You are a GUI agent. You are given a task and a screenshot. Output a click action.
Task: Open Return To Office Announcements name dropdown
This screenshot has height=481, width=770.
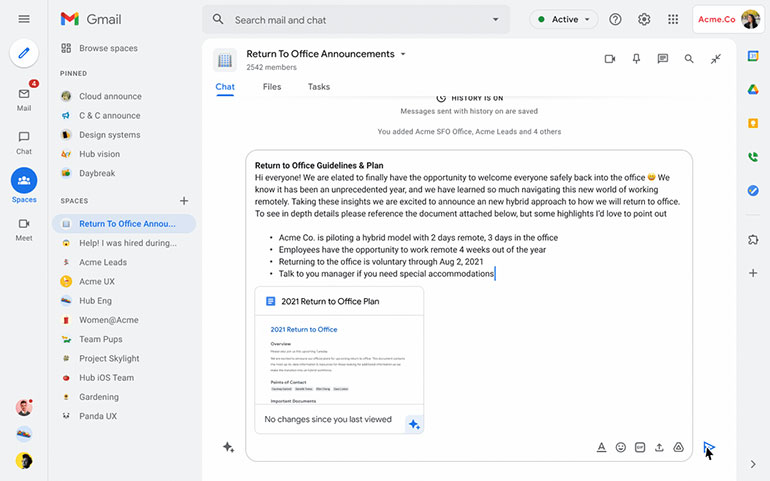(403, 54)
